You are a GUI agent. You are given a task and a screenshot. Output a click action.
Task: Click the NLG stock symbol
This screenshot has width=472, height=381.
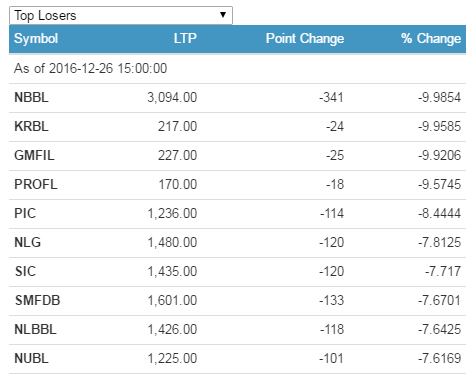(x=27, y=242)
